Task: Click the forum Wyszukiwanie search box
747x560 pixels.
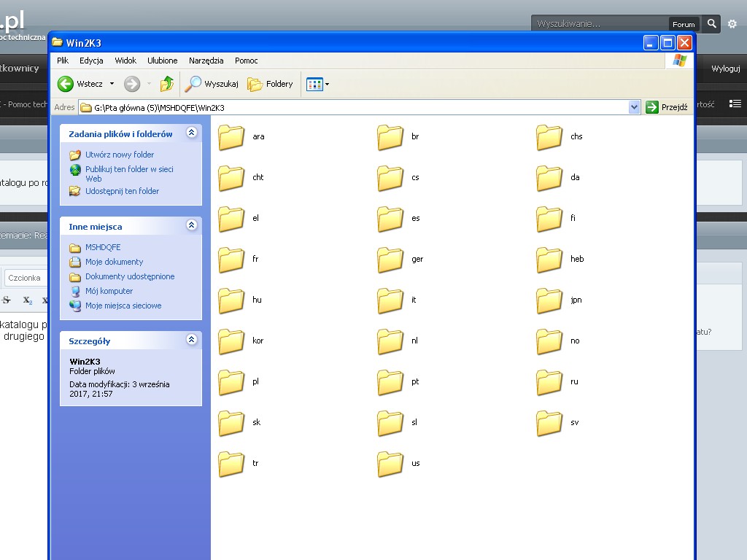Action: (600, 24)
